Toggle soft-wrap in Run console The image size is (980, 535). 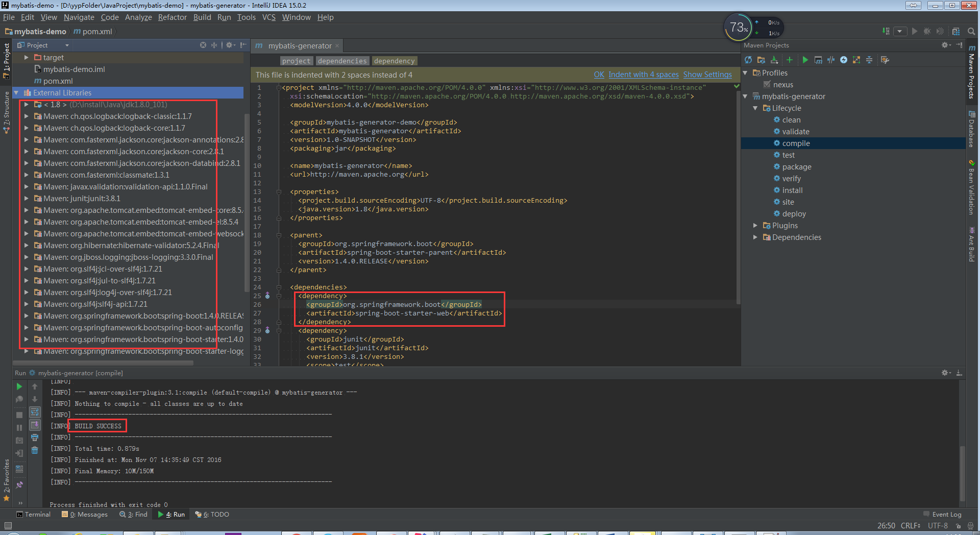click(x=35, y=412)
